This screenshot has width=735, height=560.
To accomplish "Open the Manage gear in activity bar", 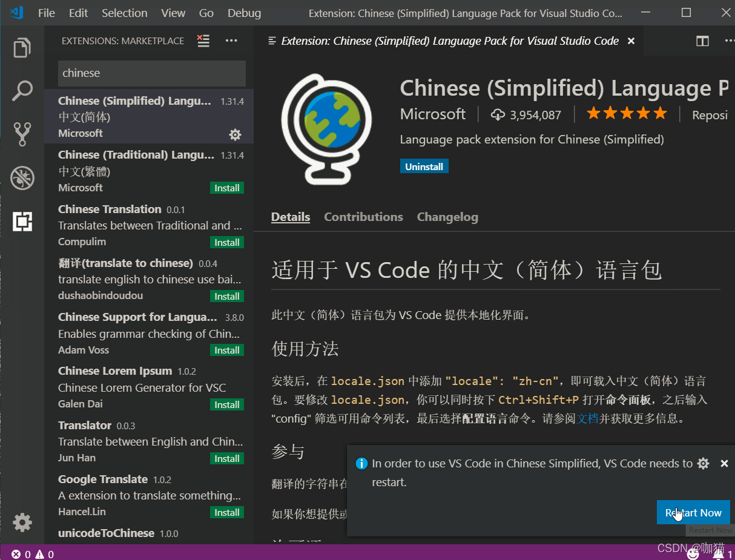I will [x=22, y=522].
